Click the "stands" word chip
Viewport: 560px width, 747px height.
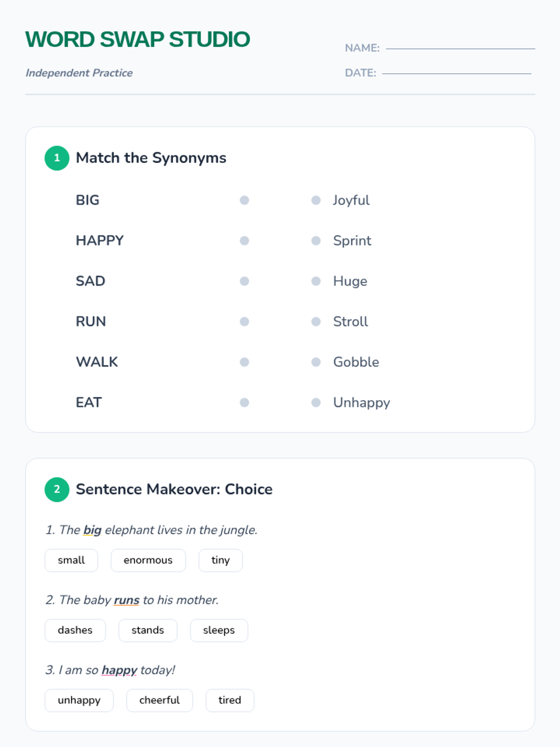(x=147, y=630)
